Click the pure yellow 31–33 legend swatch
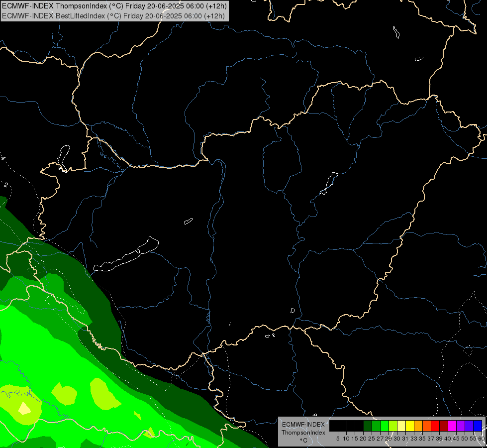The width and height of the screenshot is (487, 448). [410, 426]
